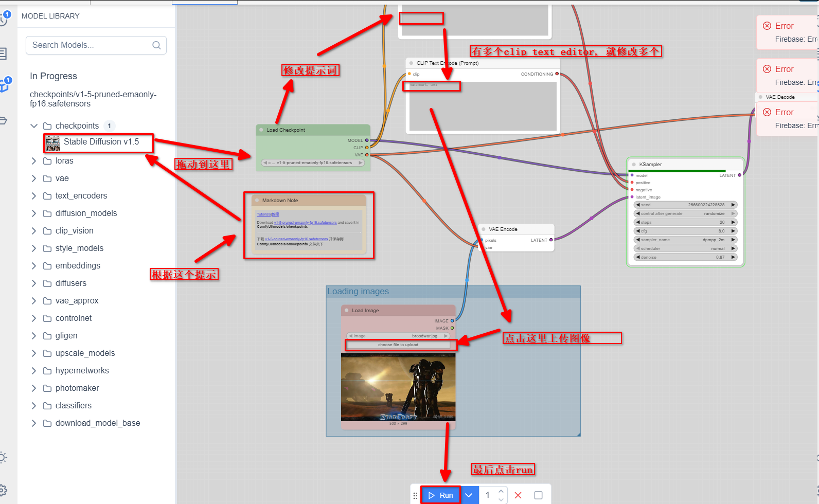Collapse the checkpoints folder
Image resolution: width=819 pixels, height=504 pixels.
click(x=34, y=126)
